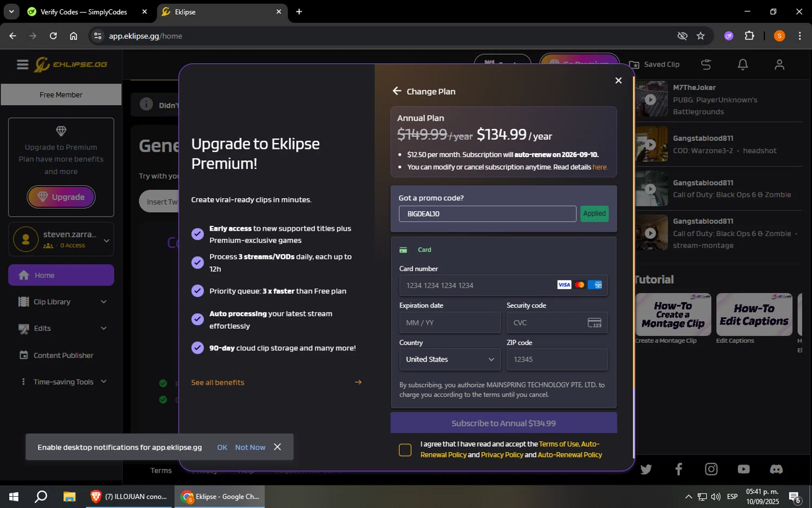The width and height of the screenshot is (812, 508).
Task: Play the Gangstablood811 stream-montage clip
Action: (x=651, y=233)
